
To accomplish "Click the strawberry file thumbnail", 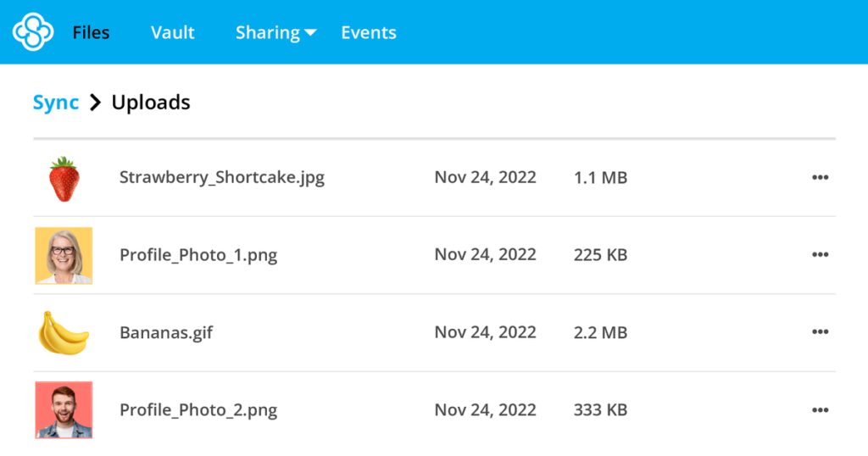I will (64, 178).
